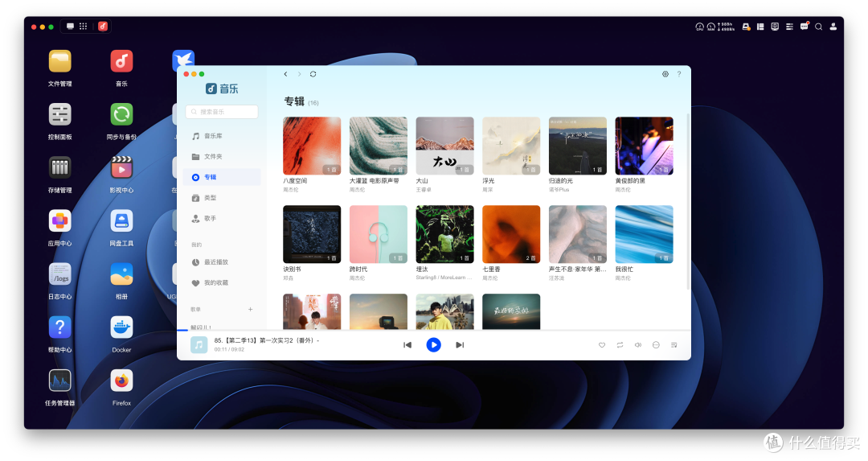The width and height of the screenshot is (868, 461).
Task: Open the album 归途的光
Action: (x=577, y=146)
